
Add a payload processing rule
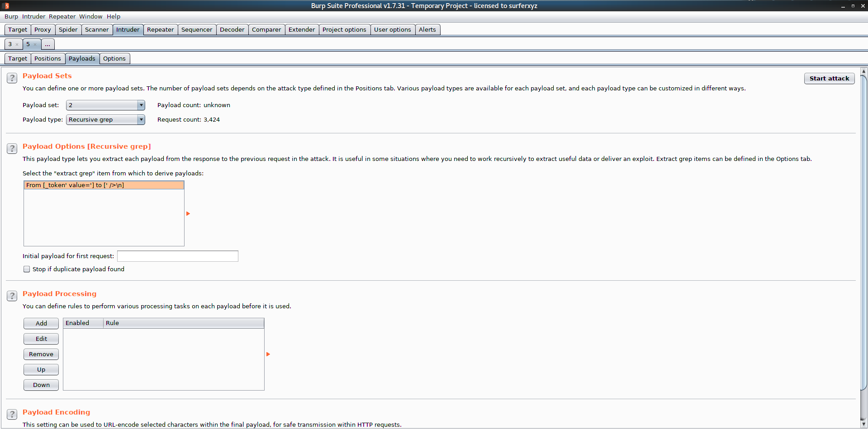(x=41, y=323)
